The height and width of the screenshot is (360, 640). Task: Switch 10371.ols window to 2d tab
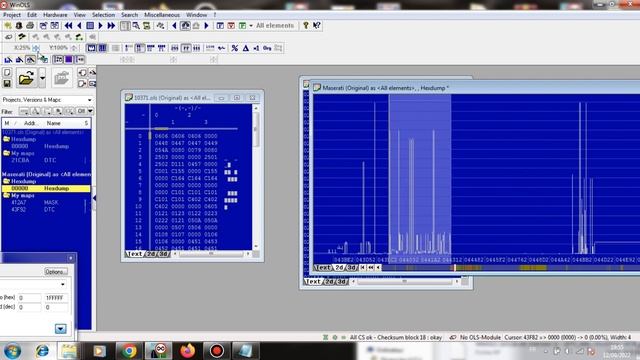point(151,254)
